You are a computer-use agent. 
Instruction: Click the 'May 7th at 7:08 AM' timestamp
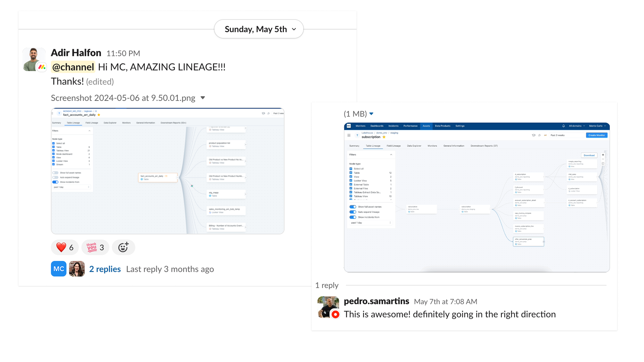(x=445, y=302)
